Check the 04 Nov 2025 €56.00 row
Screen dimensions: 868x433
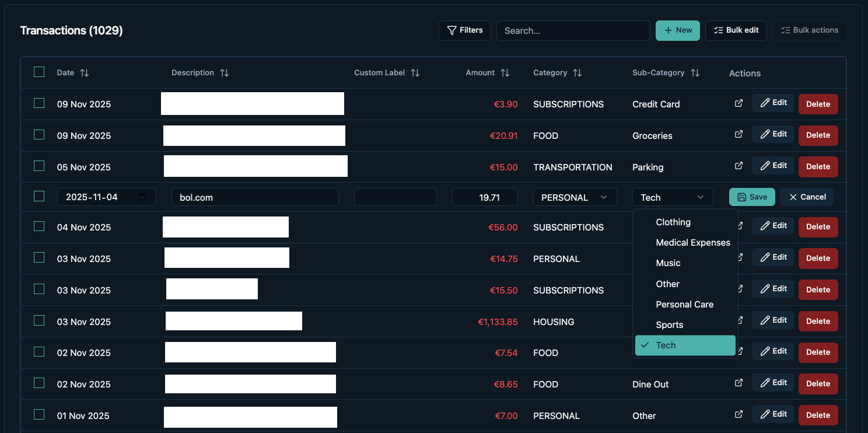pyautogui.click(x=39, y=226)
